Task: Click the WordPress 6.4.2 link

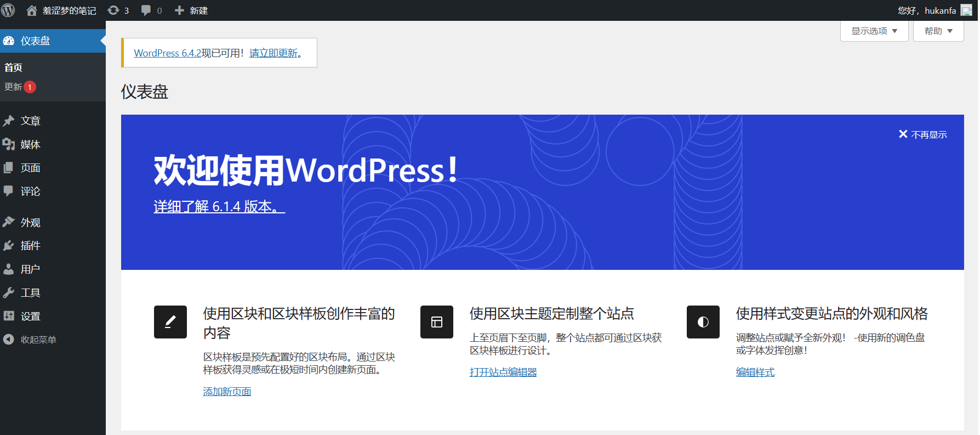Action: point(168,53)
